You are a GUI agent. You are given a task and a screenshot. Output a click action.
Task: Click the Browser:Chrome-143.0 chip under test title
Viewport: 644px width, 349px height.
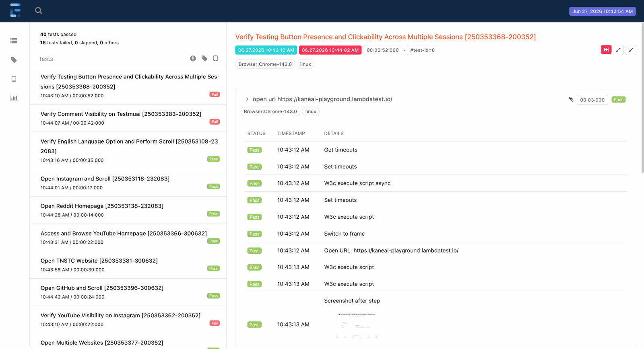265,64
